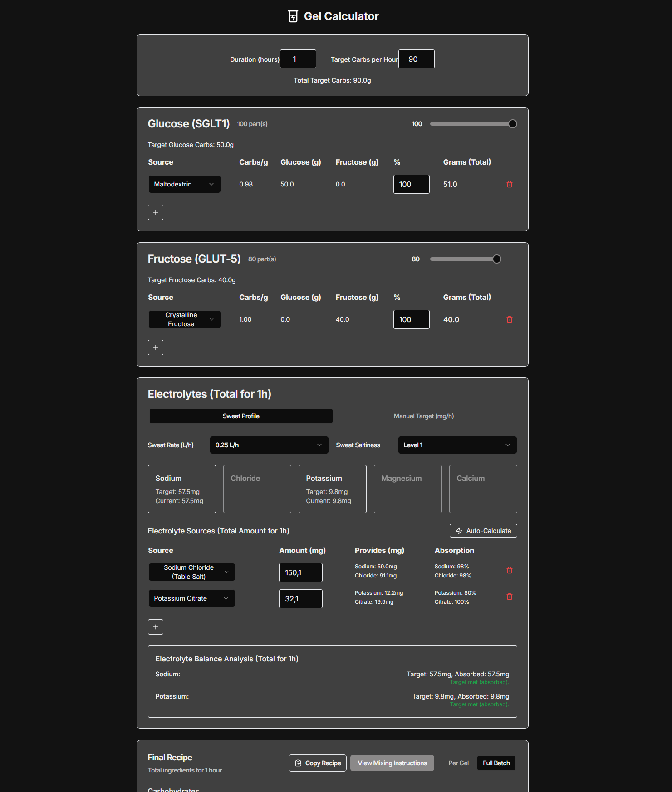Switch recipe view to Full Batch

pos(496,763)
